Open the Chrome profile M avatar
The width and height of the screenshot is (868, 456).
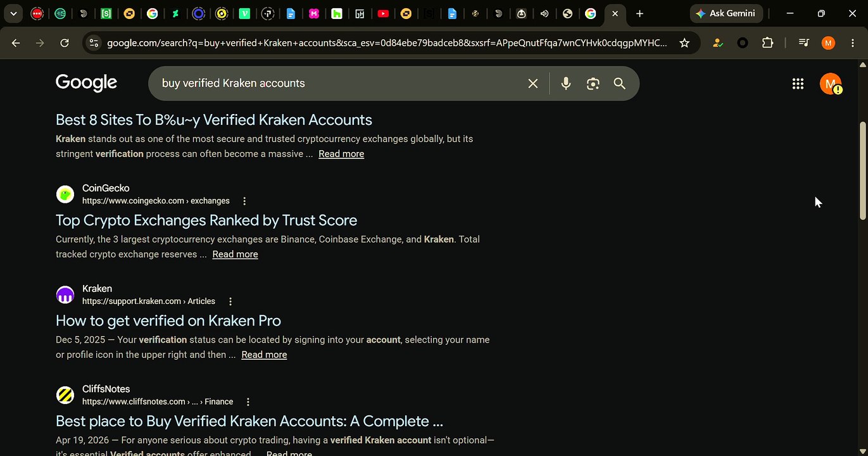pyautogui.click(x=828, y=43)
